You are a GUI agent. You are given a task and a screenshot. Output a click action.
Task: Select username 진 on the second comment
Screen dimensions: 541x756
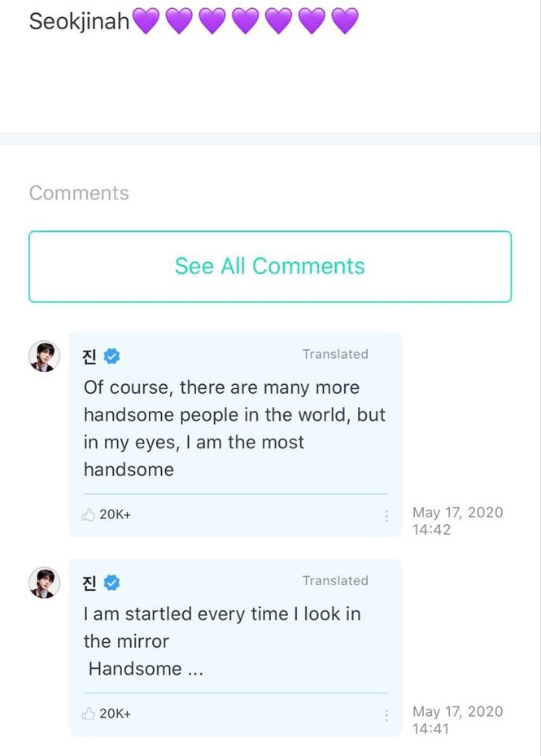(x=89, y=583)
